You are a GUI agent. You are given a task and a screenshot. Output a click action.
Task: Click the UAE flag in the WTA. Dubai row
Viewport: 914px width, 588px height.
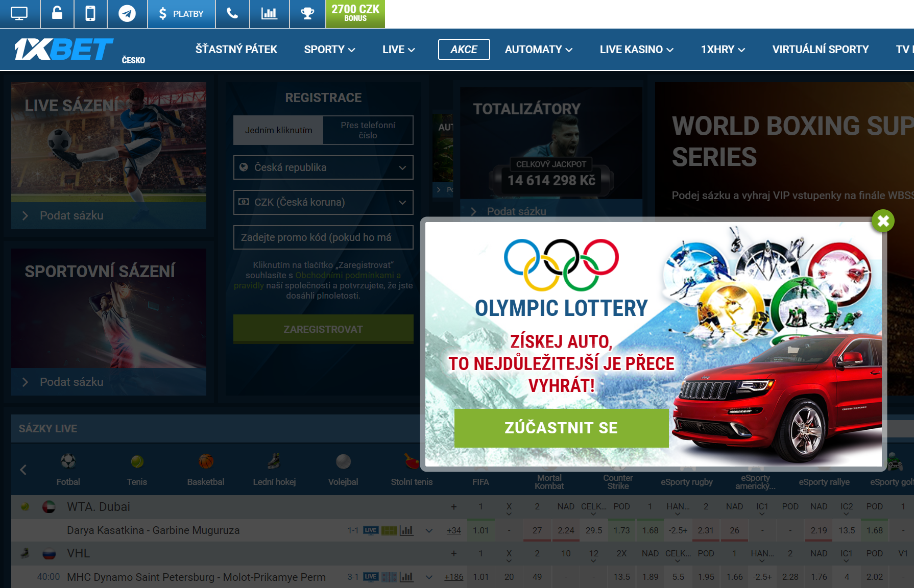(x=49, y=507)
